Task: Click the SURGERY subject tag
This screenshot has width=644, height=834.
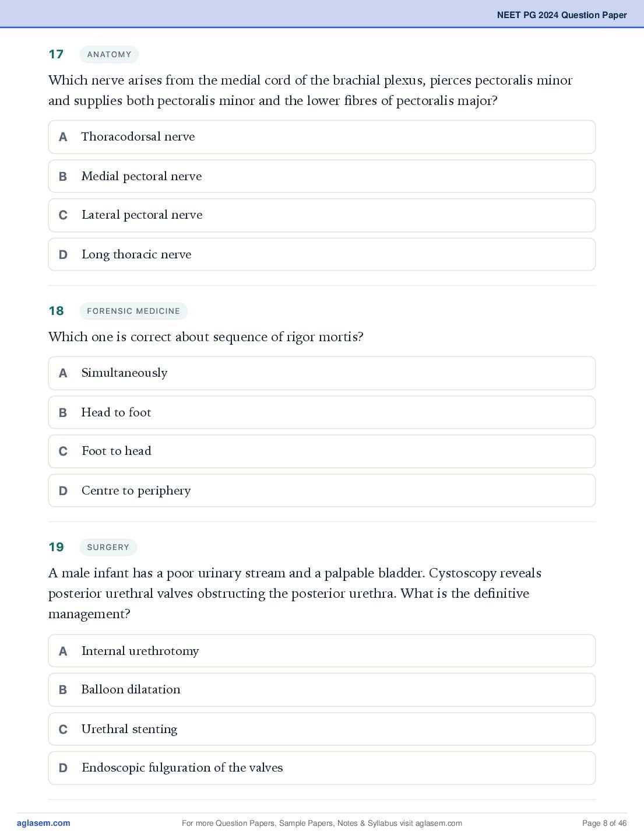Action: pos(108,547)
